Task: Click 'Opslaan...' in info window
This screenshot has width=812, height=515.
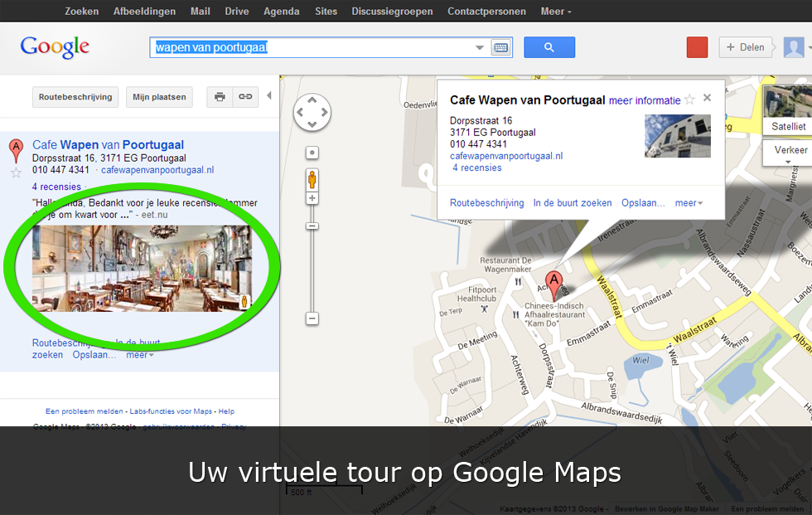Action: 643,203
